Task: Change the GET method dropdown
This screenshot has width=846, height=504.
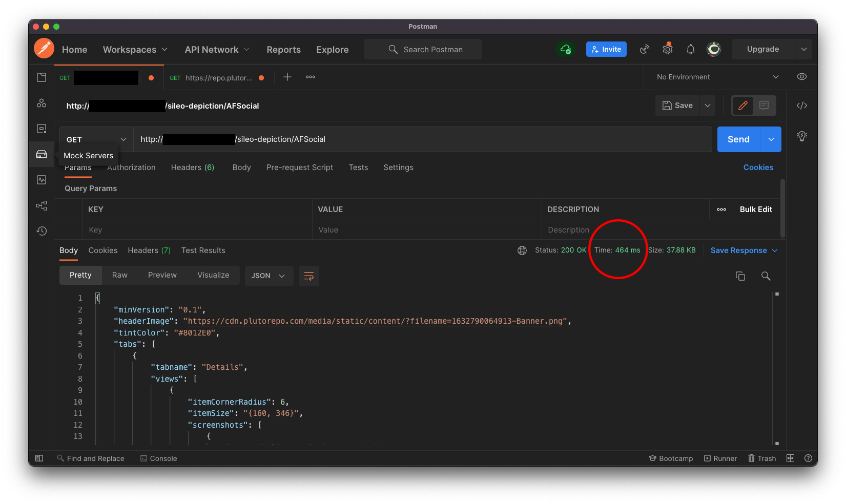Action: pos(96,139)
